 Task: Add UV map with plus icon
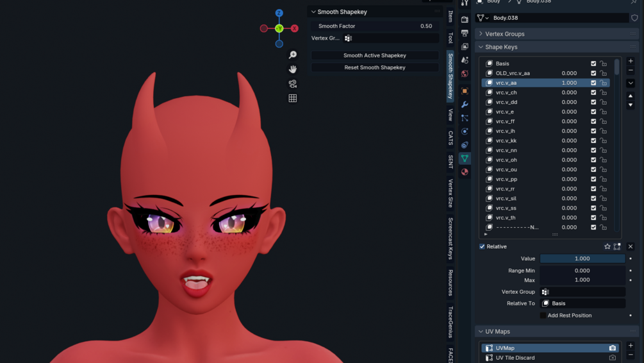pyautogui.click(x=631, y=346)
